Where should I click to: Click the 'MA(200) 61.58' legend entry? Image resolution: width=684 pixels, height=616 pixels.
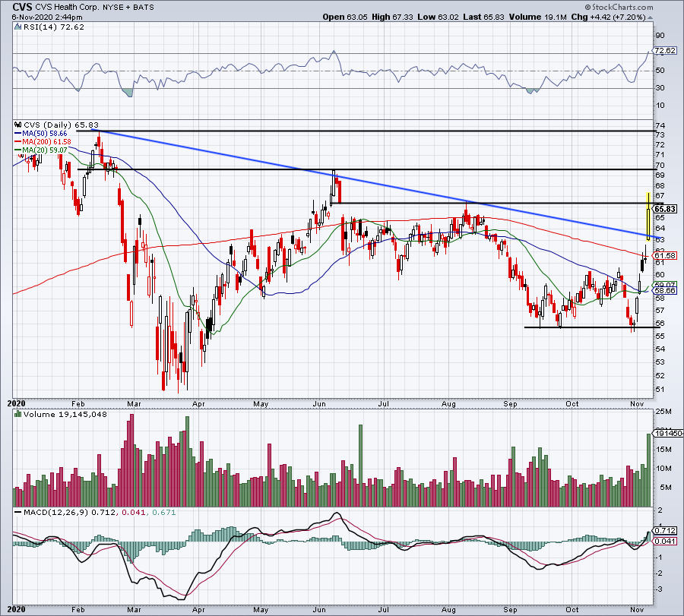coord(43,142)
